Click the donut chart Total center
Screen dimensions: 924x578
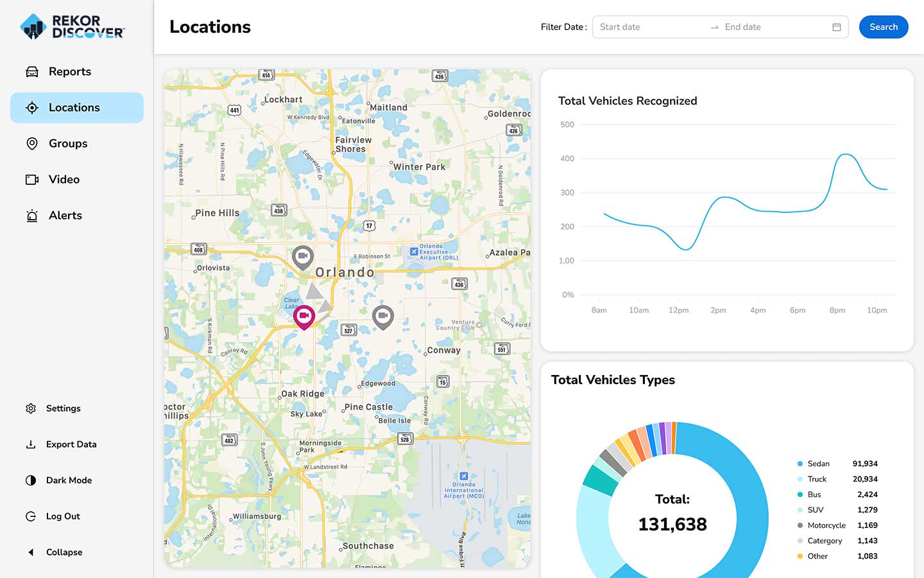672,514
